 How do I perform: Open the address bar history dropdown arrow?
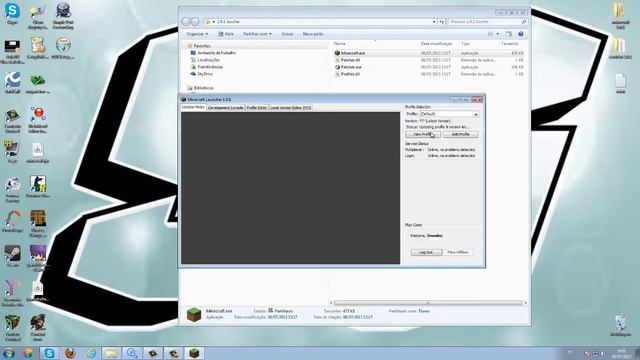pyautogui.click(x=434, y=21)
